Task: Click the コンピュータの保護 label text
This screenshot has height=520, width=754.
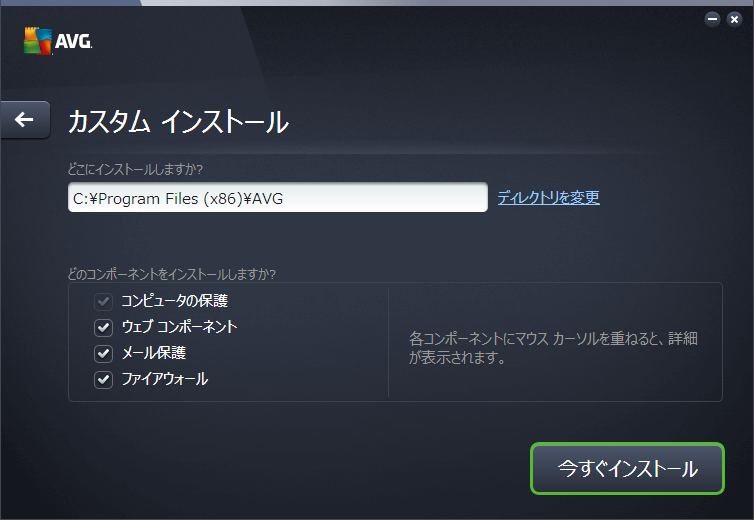Action: (175, 301)
